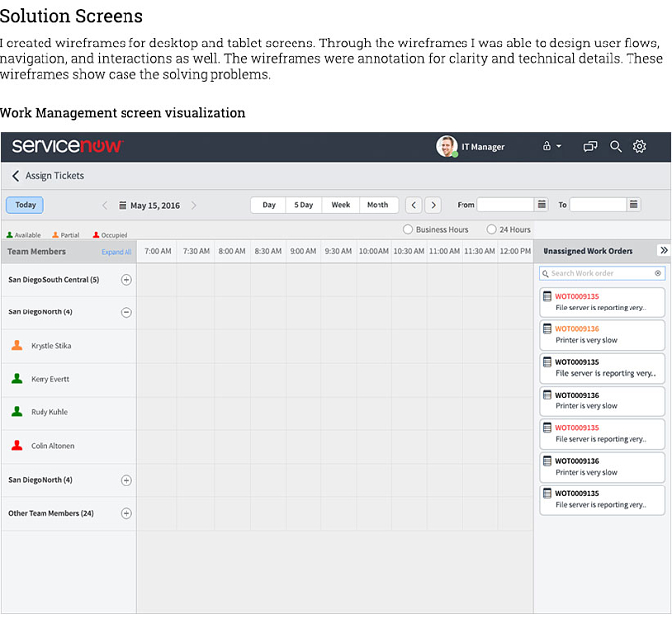Screen dimensions: 672x619
Task: Click the search magnifier in header
Action: point(616,146)
